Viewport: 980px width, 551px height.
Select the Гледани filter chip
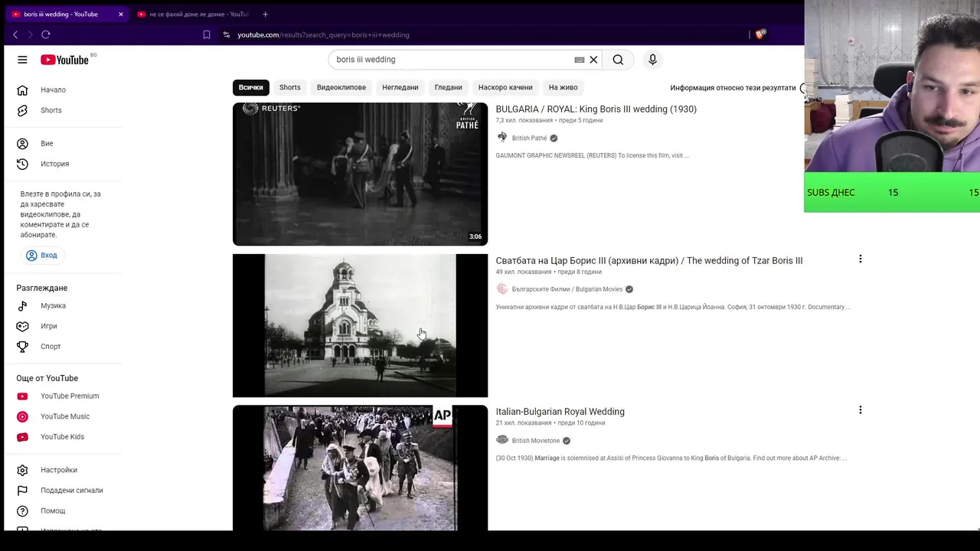point(449,87)
